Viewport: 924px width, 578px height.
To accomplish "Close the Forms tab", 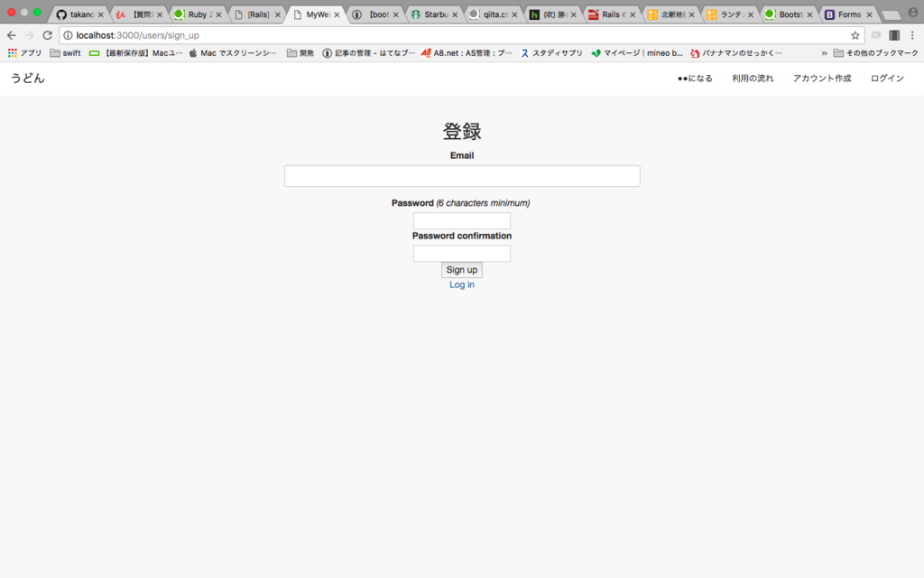I will click(869, 14).
